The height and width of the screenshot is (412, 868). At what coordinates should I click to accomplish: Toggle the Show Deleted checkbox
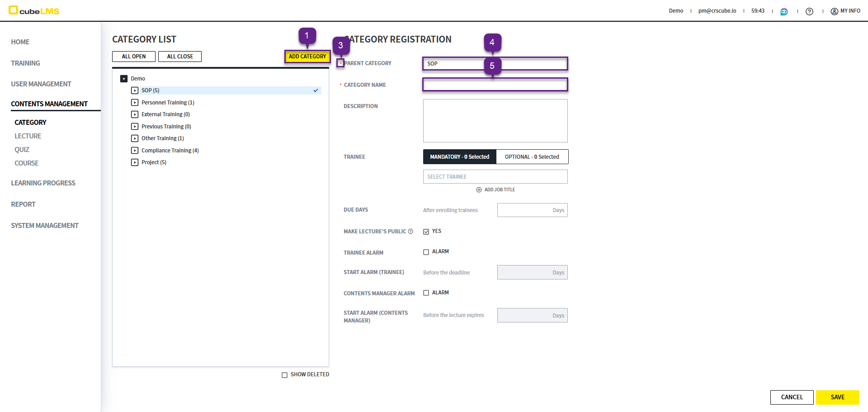(x=284, y=375)
